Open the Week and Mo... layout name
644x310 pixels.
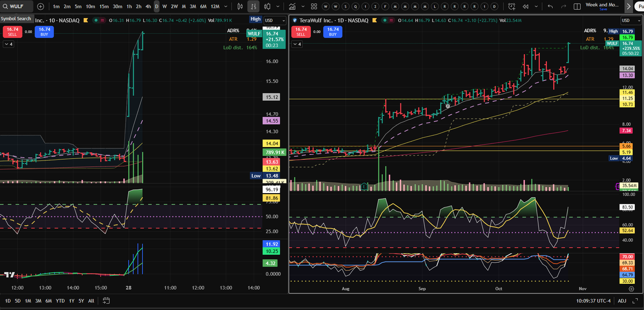603,4
